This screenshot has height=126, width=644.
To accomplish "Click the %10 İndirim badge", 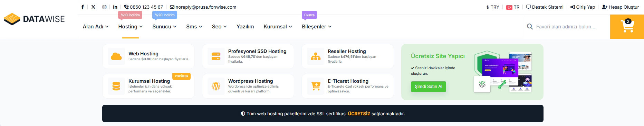I will (130, 15).
